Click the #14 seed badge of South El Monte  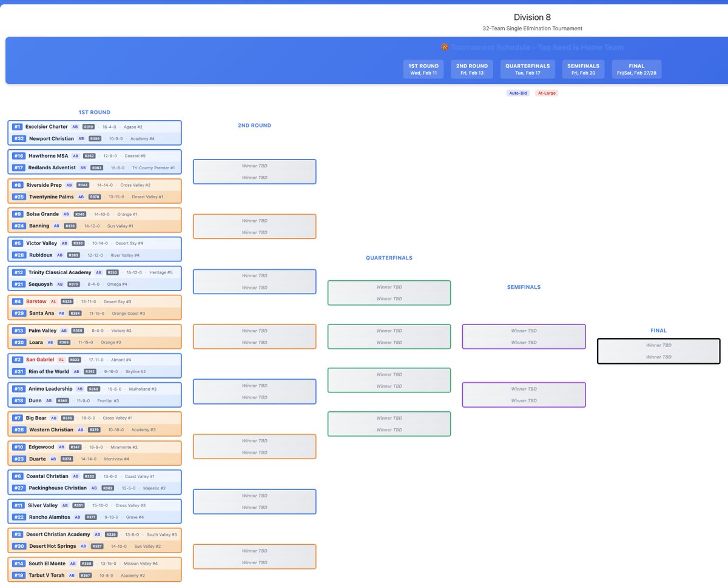point(18,564)
